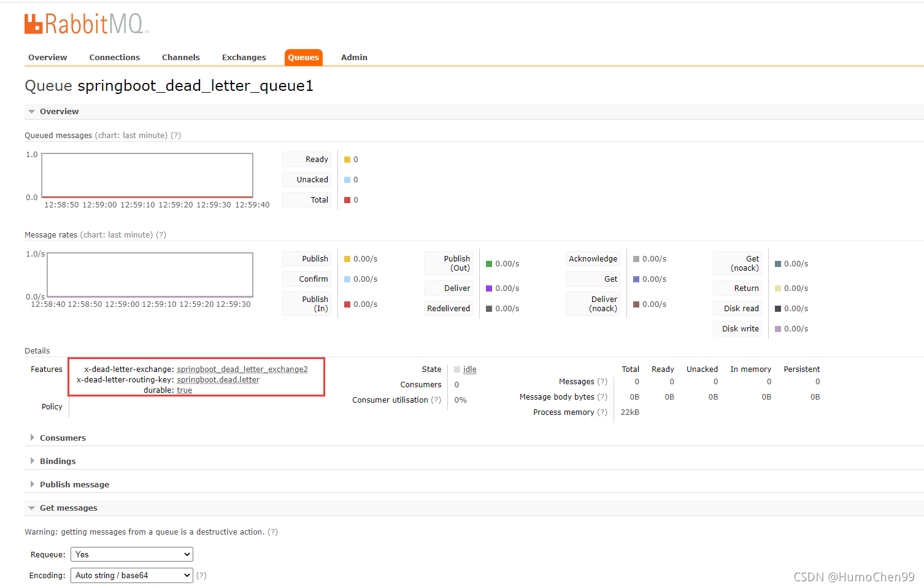924x588 pixels.
Task: Click the queued messages chart
Action: (147, 176)
